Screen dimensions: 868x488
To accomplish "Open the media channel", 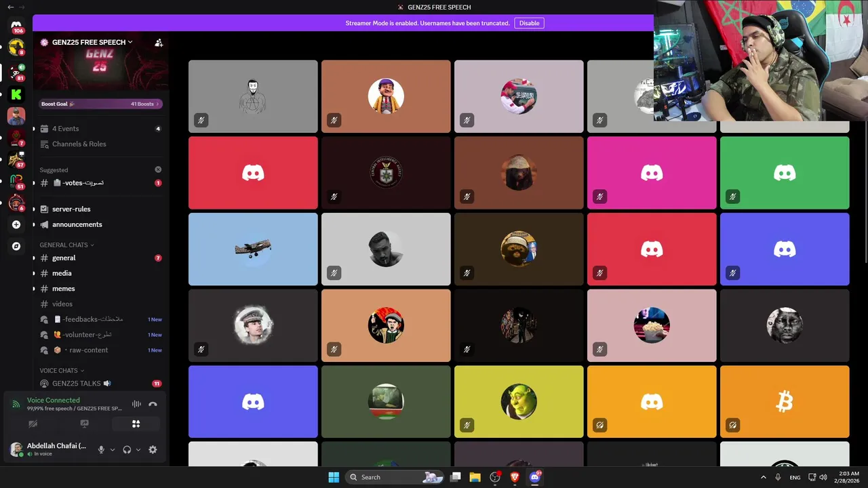I will 100,273.
